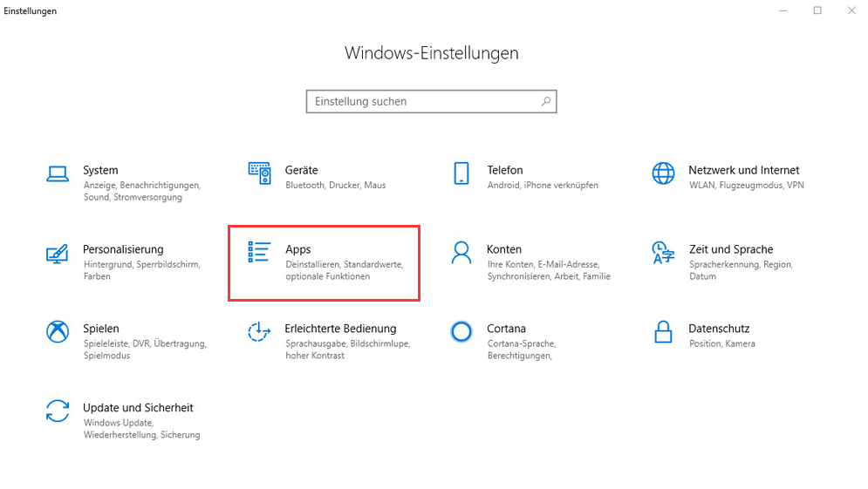Click the Update und Sicherheit refresh icon
This screenshot has width=868, height=489.
(x=58, y=411)
